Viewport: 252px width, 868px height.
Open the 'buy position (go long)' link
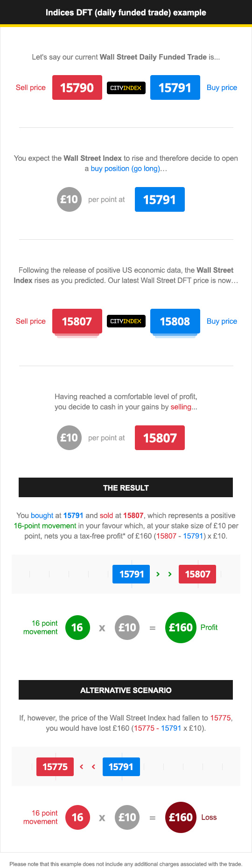click(x=126, y=168)
